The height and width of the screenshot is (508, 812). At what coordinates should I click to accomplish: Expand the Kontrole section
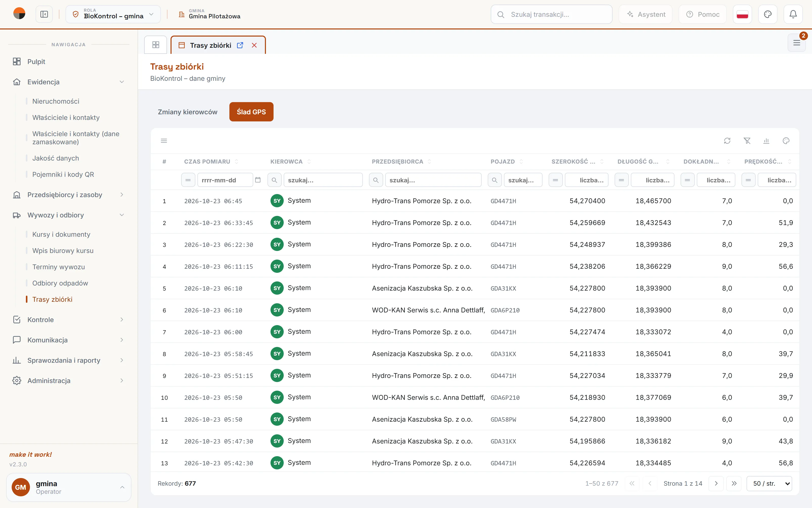coord(69,320)
